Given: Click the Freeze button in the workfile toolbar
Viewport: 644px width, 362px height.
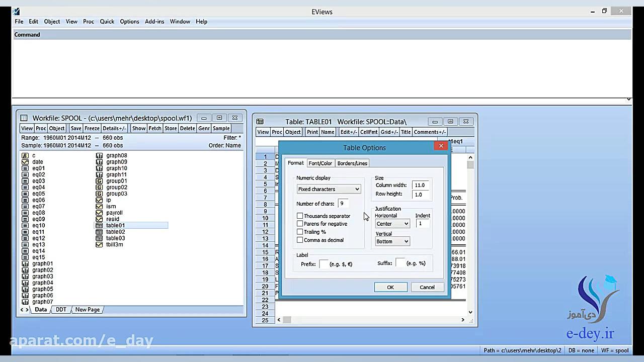Looking at the screenshot, I should (x=91, y=128).
